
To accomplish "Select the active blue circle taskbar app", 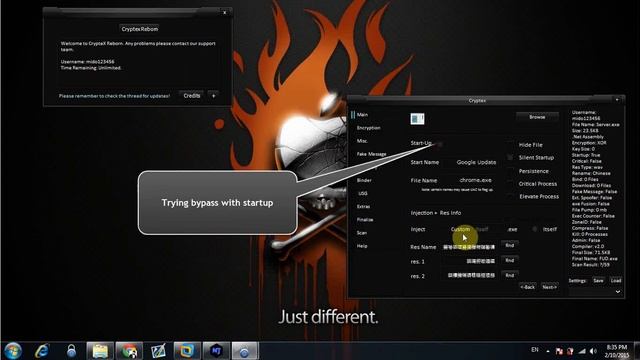I will [245, 351].
